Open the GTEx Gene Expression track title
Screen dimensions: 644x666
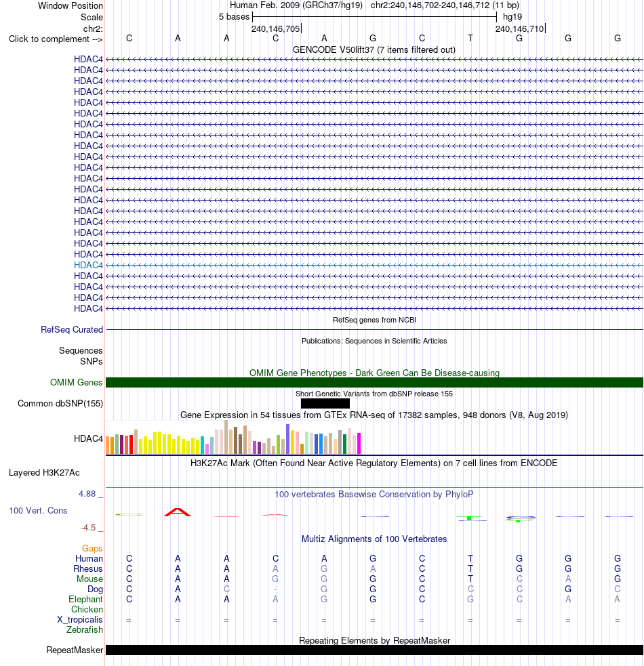coord(374,415)
